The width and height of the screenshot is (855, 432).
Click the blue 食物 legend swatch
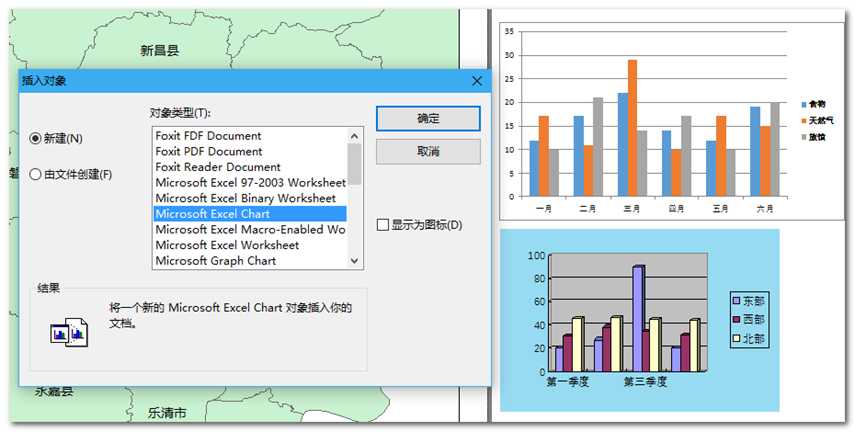[x=804, y=104]
